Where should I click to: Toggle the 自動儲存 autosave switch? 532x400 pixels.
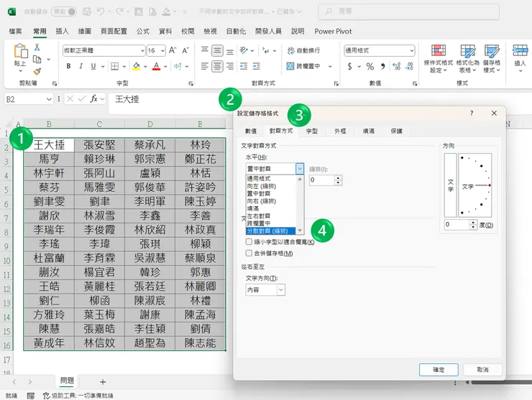(x=63, y=11)
